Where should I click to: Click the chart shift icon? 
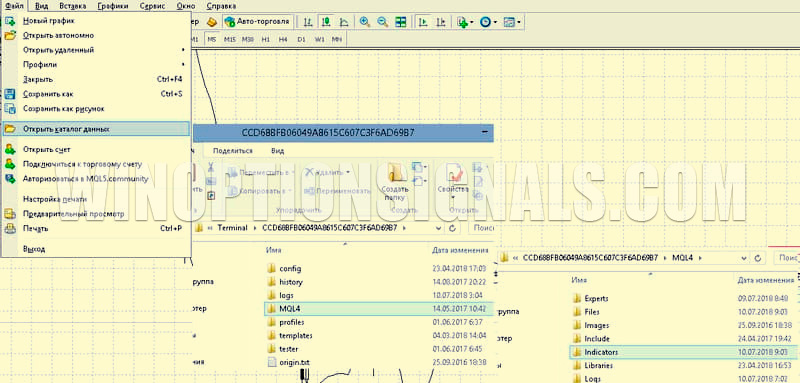tap(441, 22)
